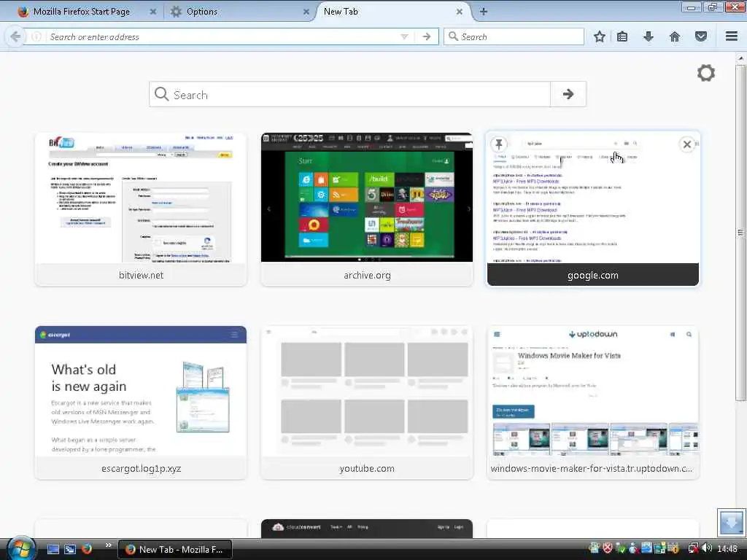
Task: Click the youtube.com tile label
Action: click(x=367, y=469)
